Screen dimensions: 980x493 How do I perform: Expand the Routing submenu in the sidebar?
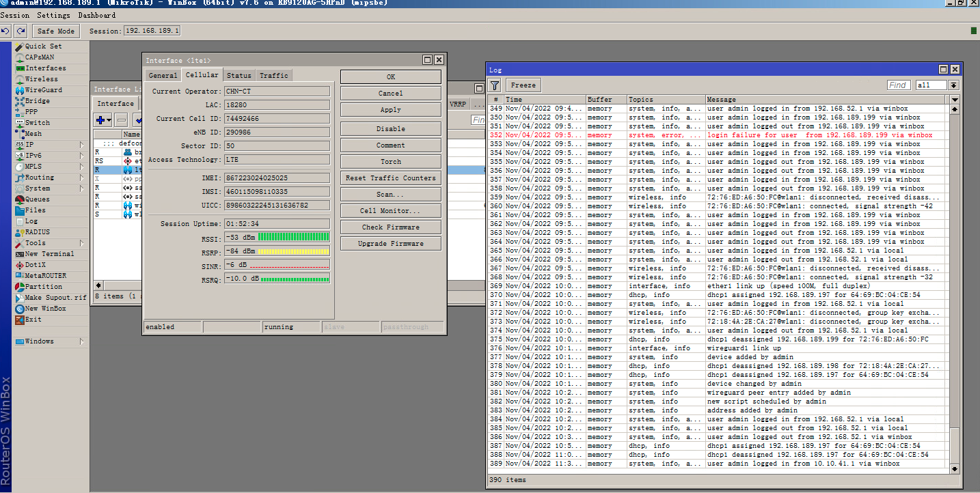[x=82, y=178]
